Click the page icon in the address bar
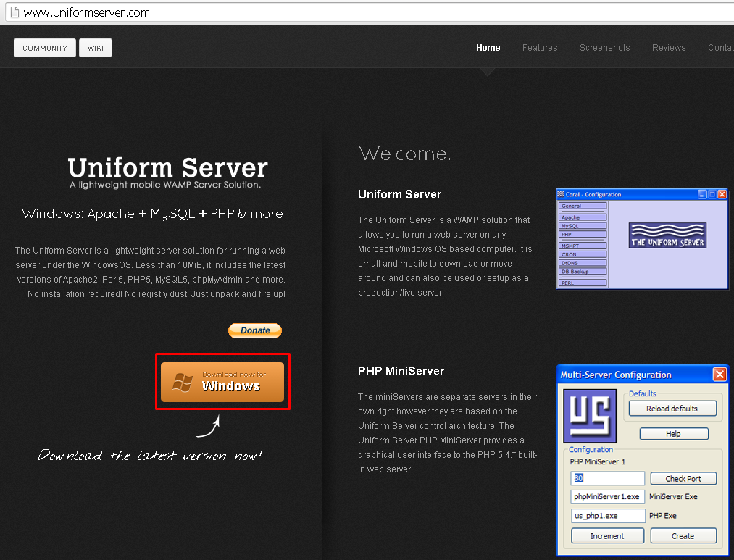 [14, 12]
